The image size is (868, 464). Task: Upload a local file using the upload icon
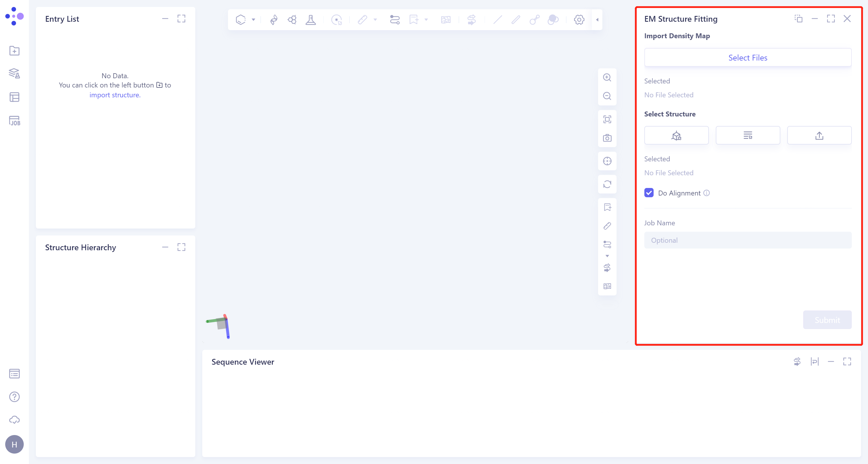tap(819, 135)
